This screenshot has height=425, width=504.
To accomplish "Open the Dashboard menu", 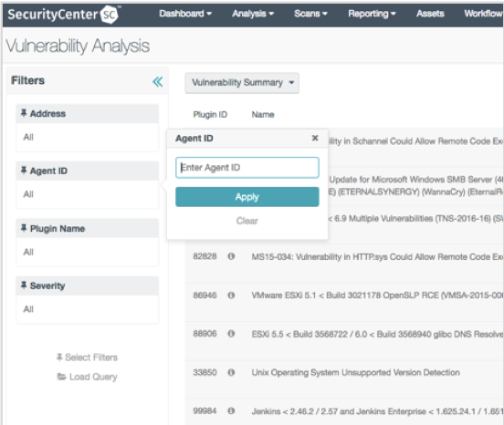I will click(x=185, y=14).
